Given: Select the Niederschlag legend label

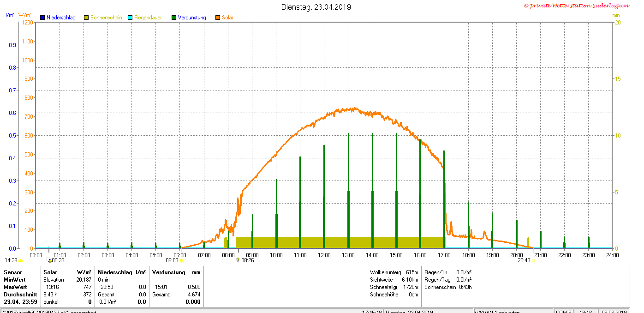Looking at the screenshot, I should tap(61, 18).
